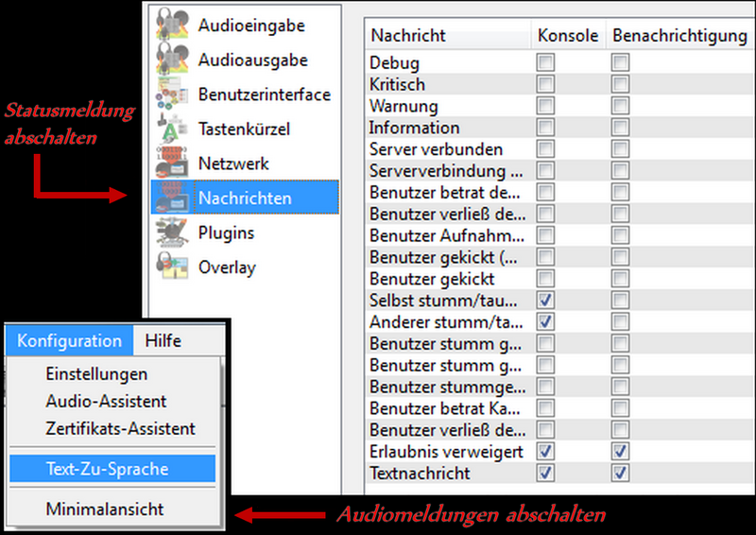The height and width of the screenshot is (535, 756).
Task: Disable Konsole for Textnachricht
Action: pos(545,473)
